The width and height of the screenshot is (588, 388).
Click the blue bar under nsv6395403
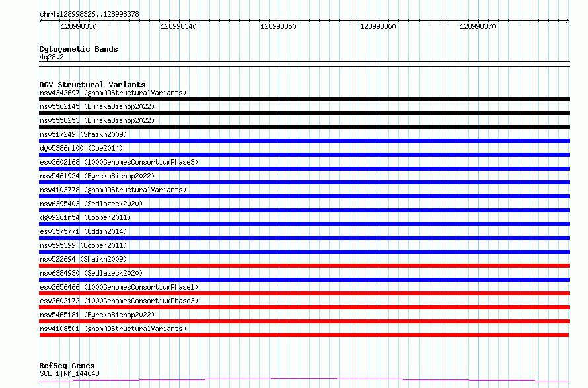[x=304, y=210]
